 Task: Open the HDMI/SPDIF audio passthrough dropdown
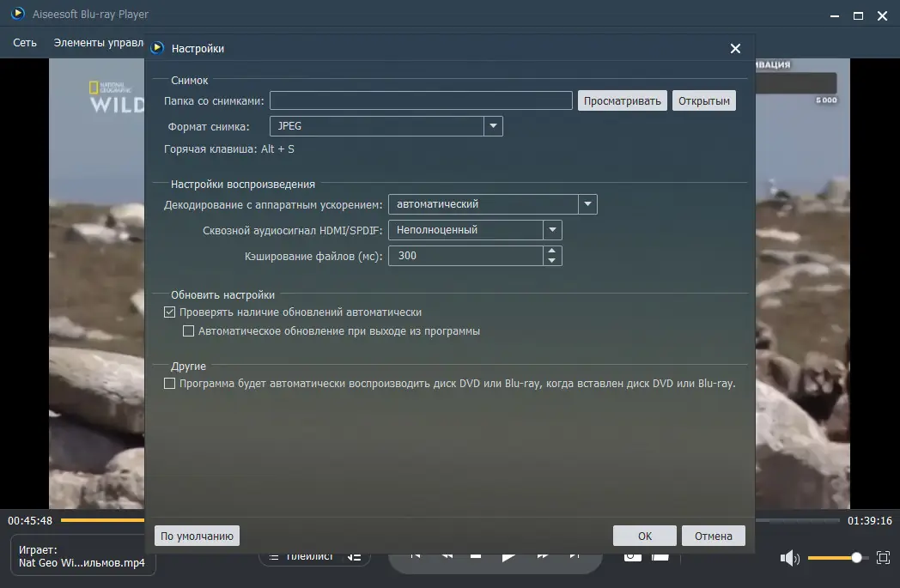coord(552,230)
